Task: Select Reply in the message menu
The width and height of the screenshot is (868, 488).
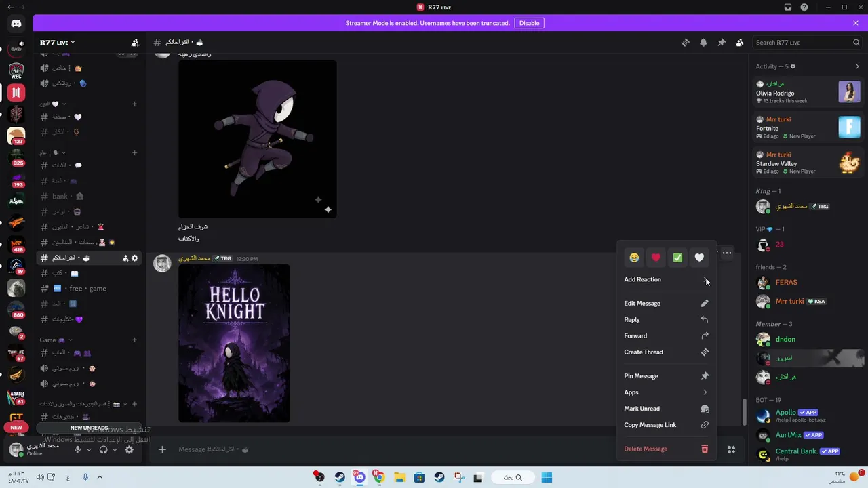Action: tap(666, 319)
